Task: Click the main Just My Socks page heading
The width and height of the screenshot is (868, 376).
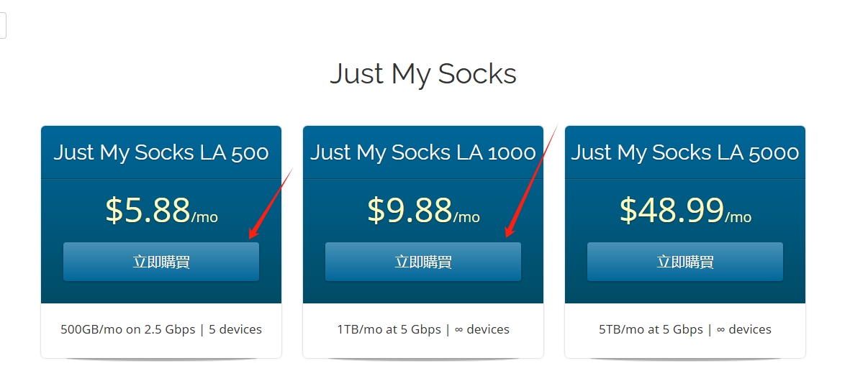Action: [x=423, y=74]
